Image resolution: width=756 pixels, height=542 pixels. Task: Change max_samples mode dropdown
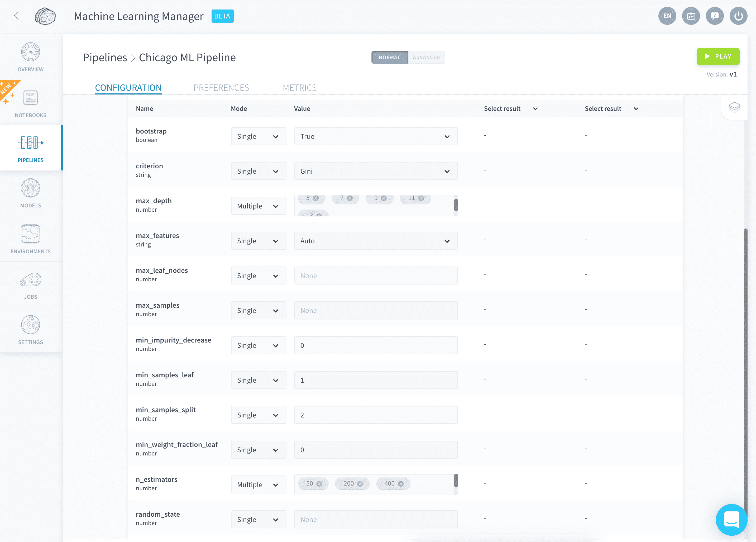tap(258, 311)
